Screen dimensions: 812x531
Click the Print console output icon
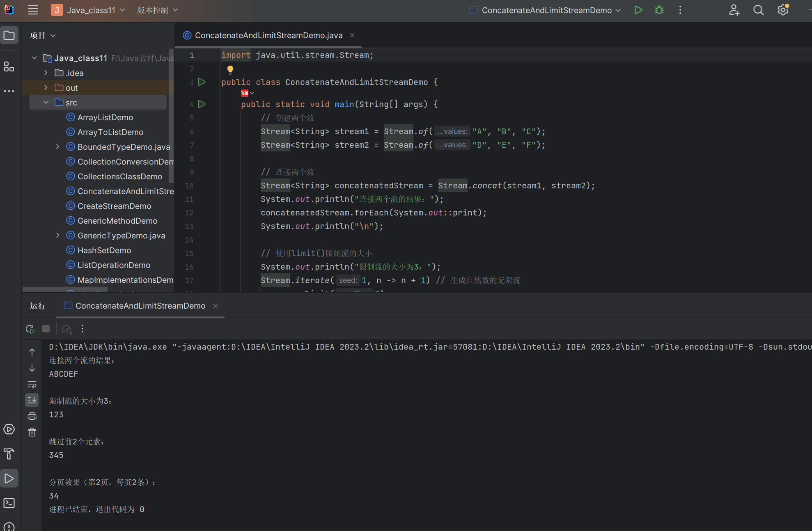tap(32, 416)
